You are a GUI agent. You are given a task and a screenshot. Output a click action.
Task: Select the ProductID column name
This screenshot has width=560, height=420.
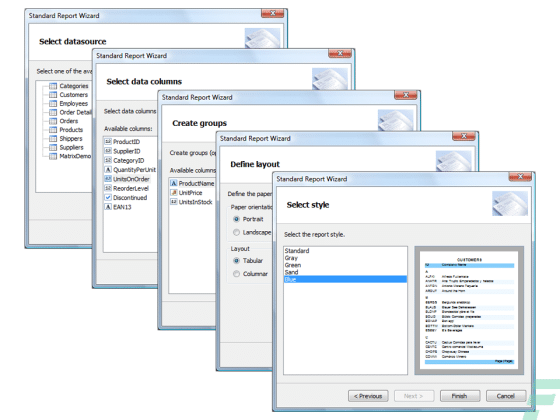126,142
